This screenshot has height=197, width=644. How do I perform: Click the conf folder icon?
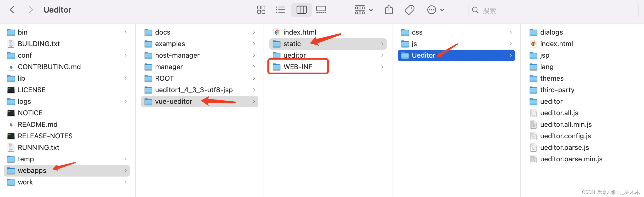click(11, 55)
